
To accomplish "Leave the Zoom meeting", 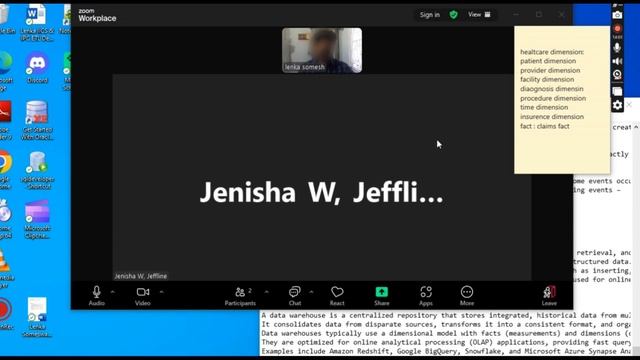I will pyautogui.click(x=549, y=296).
